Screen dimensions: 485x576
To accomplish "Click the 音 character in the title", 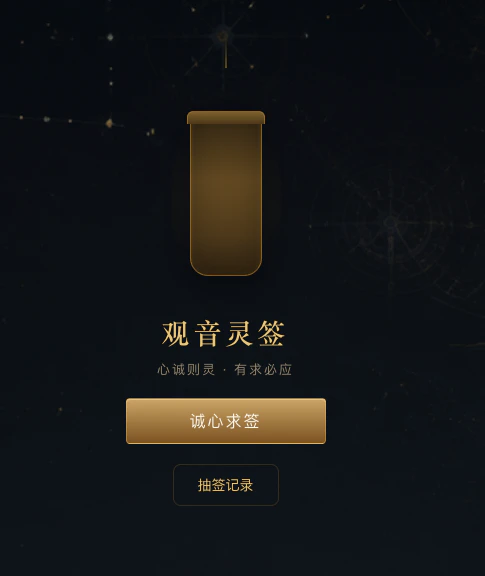I will (207, 334).
